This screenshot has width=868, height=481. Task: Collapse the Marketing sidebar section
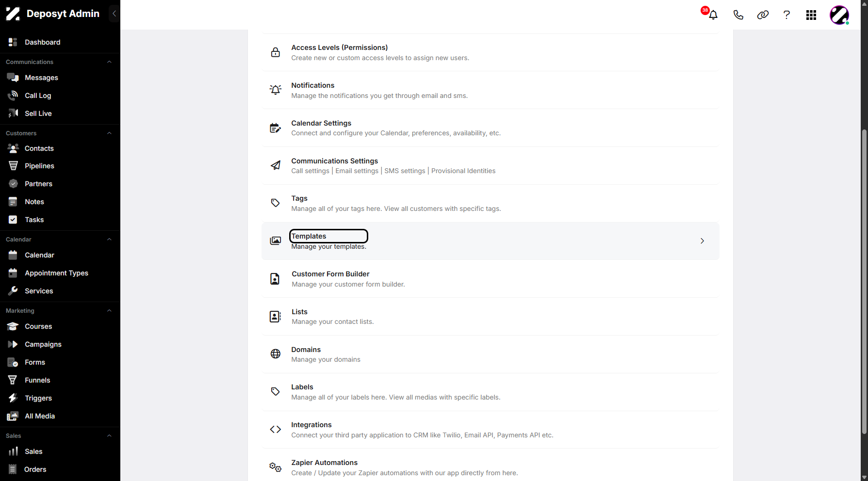click(109, 311)
